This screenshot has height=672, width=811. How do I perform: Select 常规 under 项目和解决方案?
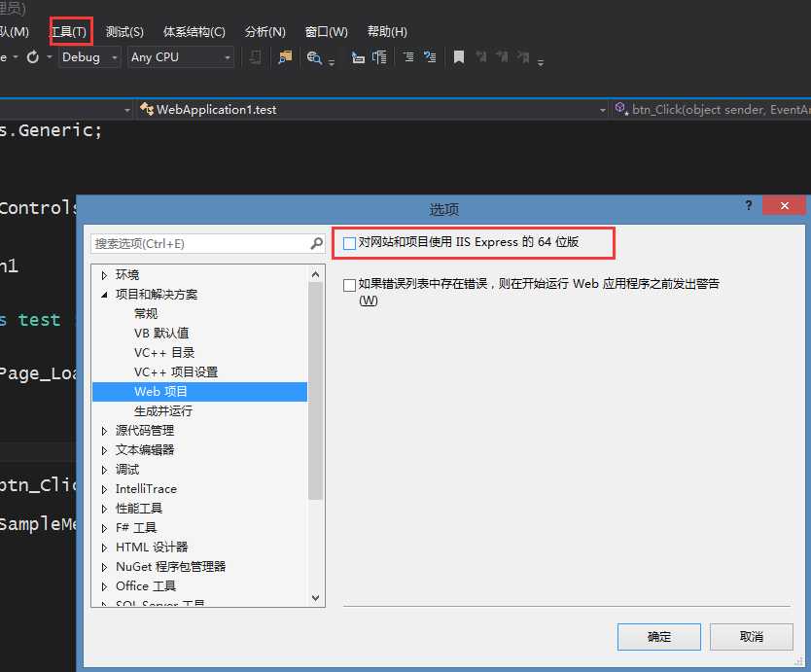click(x=145, y=313)
